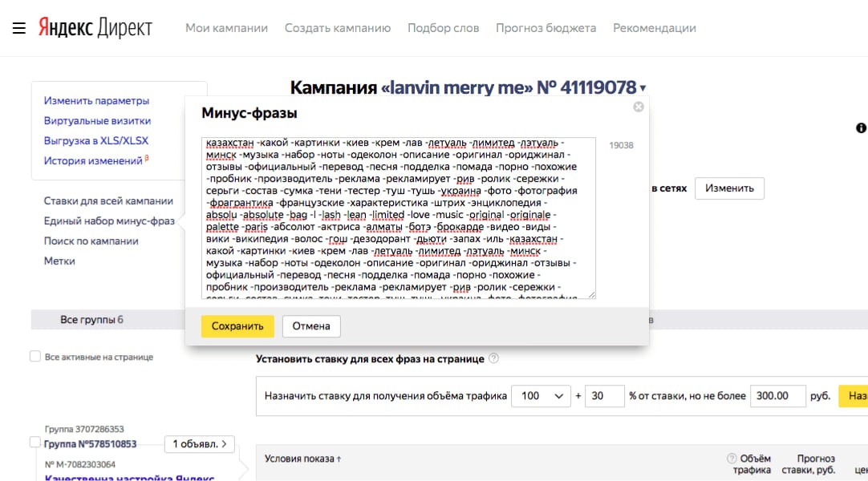Click inside the minus-phrases text area
Image resolution: width=868 pixels, height=481 pixels.
pyautogui.click(x=398, y=216)
